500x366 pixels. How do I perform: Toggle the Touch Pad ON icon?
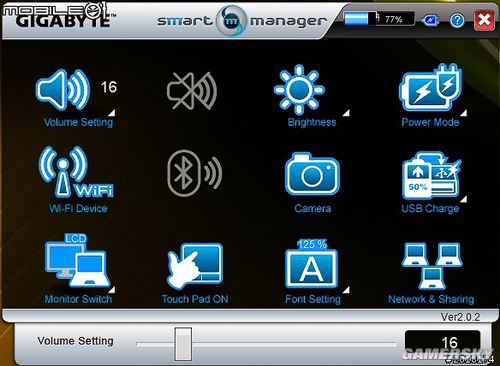[x=195, y=266]
